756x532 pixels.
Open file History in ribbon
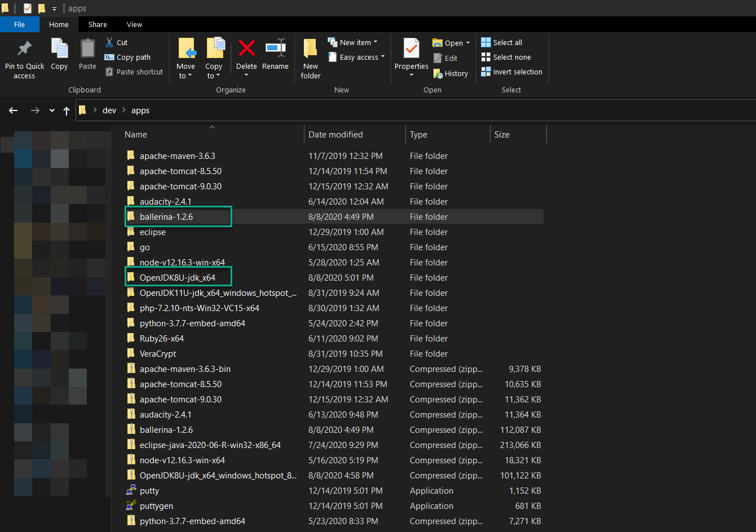[450, 73]
